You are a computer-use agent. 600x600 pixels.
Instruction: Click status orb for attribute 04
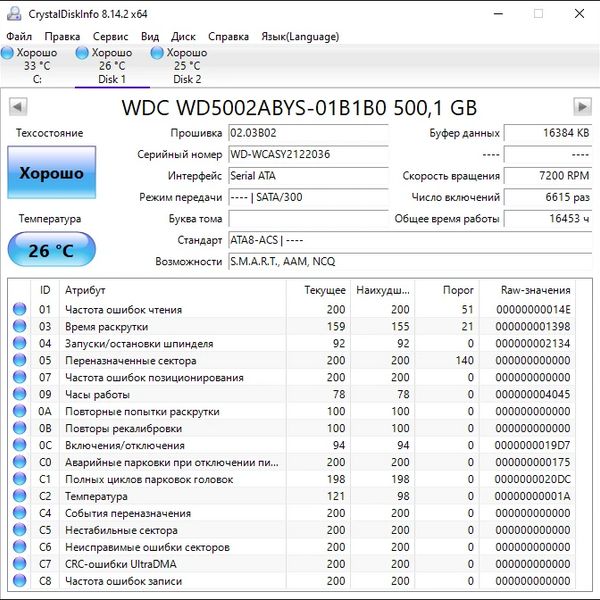(20, 343)
